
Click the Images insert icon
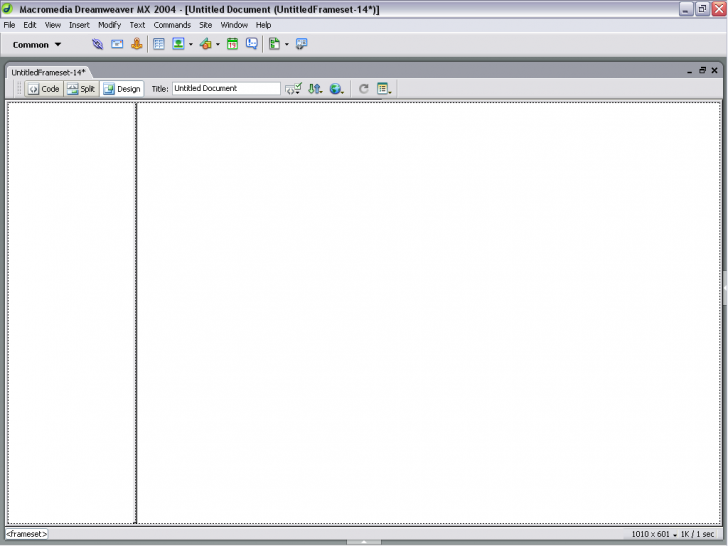point(178,44)
